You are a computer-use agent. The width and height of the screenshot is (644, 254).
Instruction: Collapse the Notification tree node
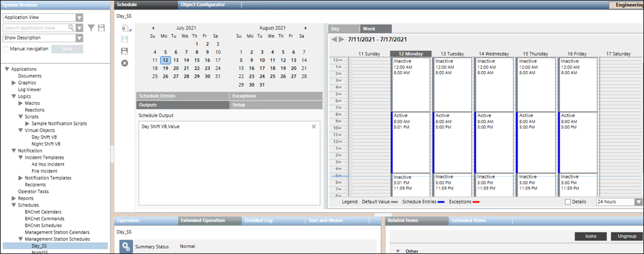[7, 151]
